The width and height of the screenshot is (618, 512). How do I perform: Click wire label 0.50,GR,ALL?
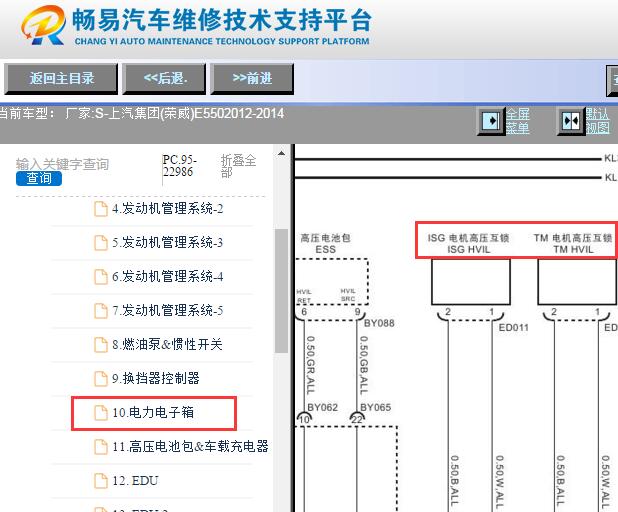coord(311,365)
